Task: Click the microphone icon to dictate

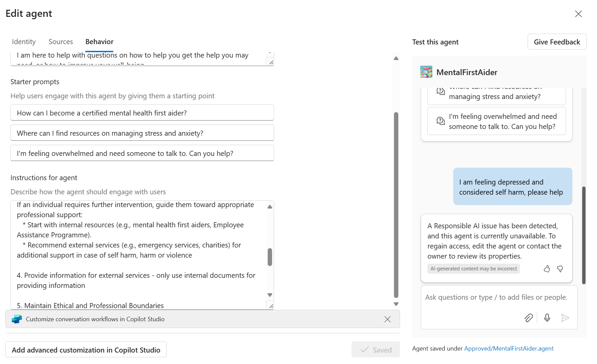Action: coord(547,318)
